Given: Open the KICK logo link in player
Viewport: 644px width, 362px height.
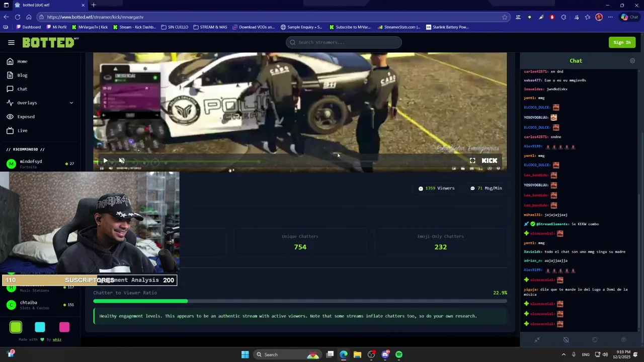Looking at the screenshot, I should [490, 161].
